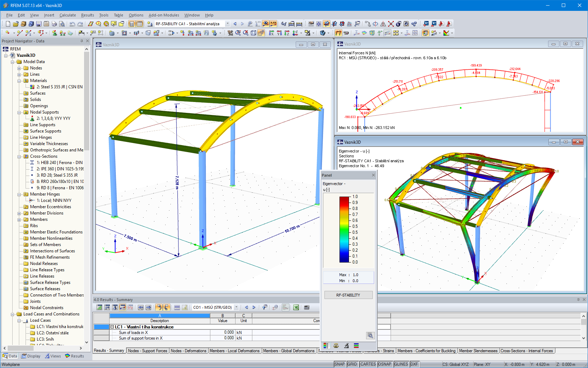This screenshot has width=588, height=368.
Task: Open the Display tab in navigator
Action: (x=31, y=356)
